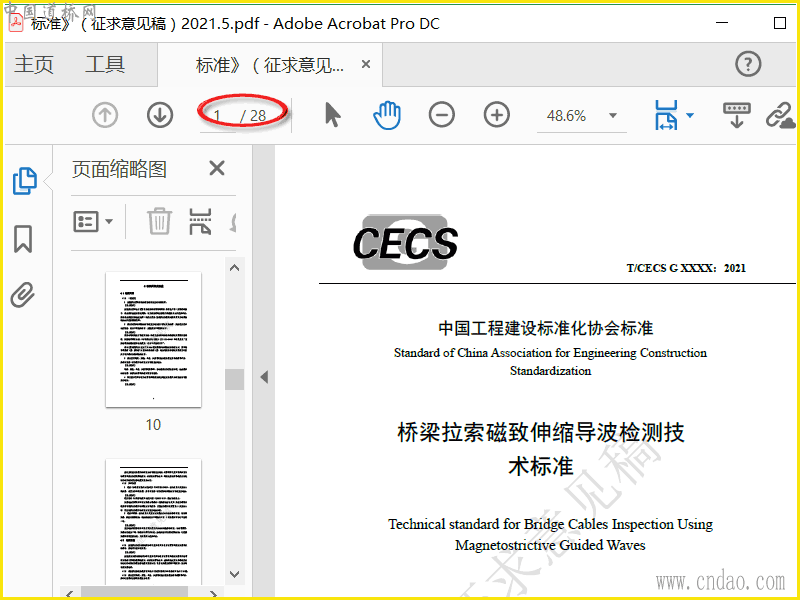This screenshot has height=600, width=800.
Task: Close the 标准》document tab
Action: click(366, 64)
